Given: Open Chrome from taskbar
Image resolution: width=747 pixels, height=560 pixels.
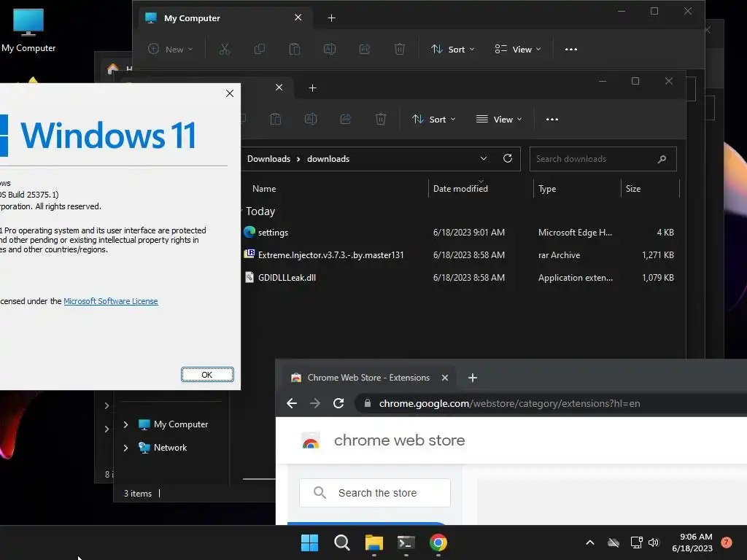Looking at the screenshot, I should (438, 542).
